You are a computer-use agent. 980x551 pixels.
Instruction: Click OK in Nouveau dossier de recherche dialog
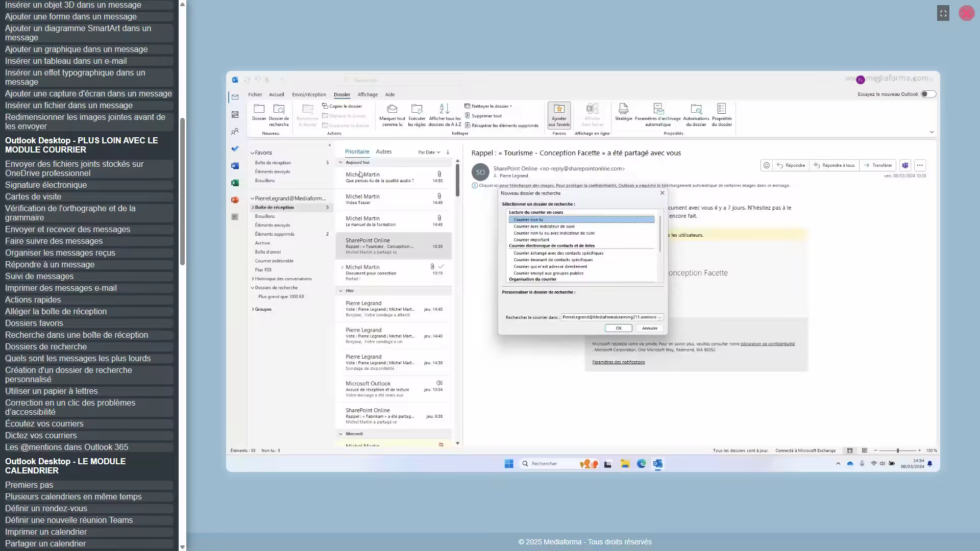tap(618, 328)
